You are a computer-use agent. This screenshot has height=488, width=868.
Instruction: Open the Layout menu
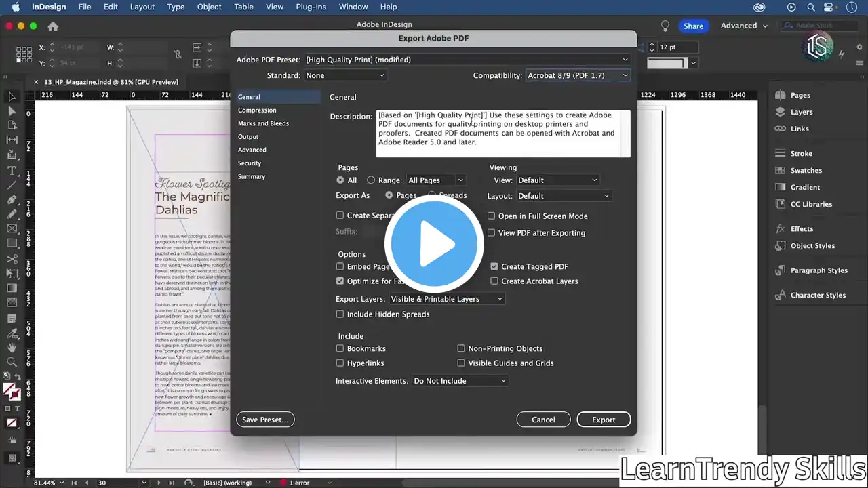(142, 7)
